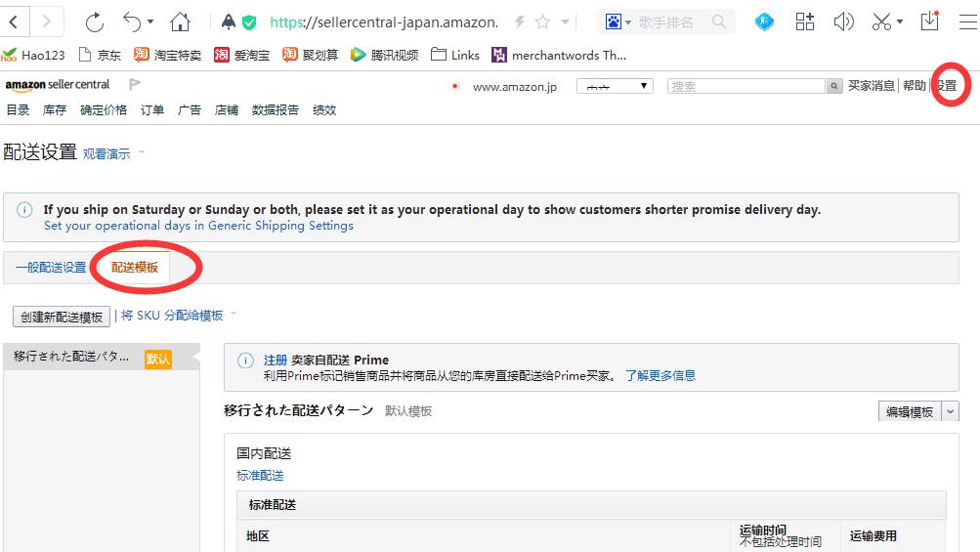Click 编辑模板 button
The width and height of the screenshot is (980, 552).
tap(910, 411)
